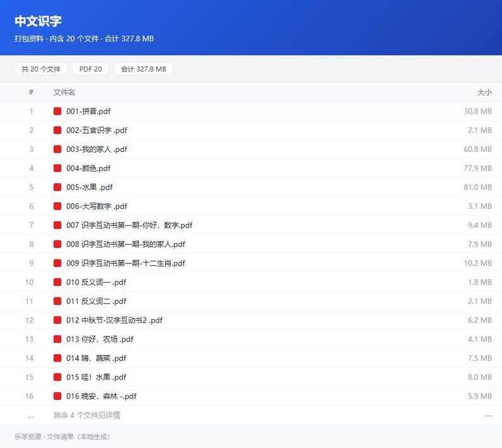Click row number 10
Viewport: 502px width, 448px height.
pos(30,282)
